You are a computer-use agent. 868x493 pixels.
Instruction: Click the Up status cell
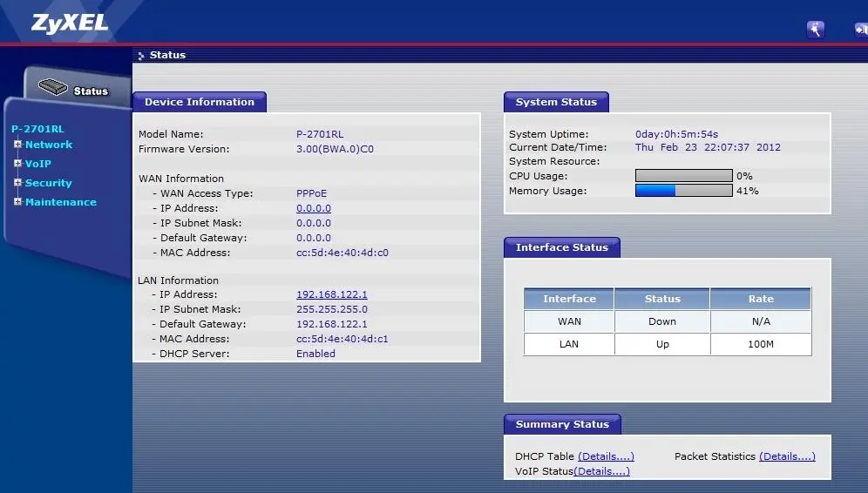[x=662, y=344]
